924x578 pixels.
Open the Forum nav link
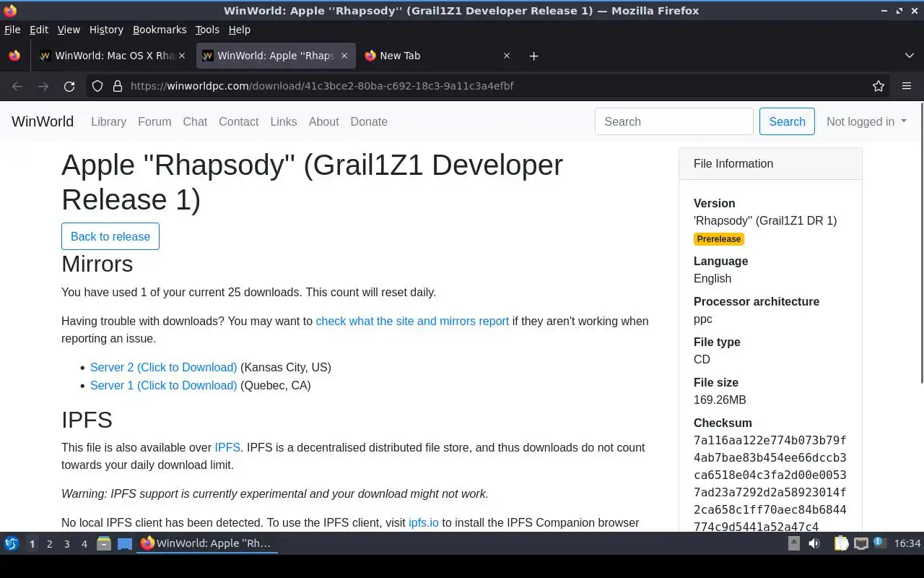154,121
